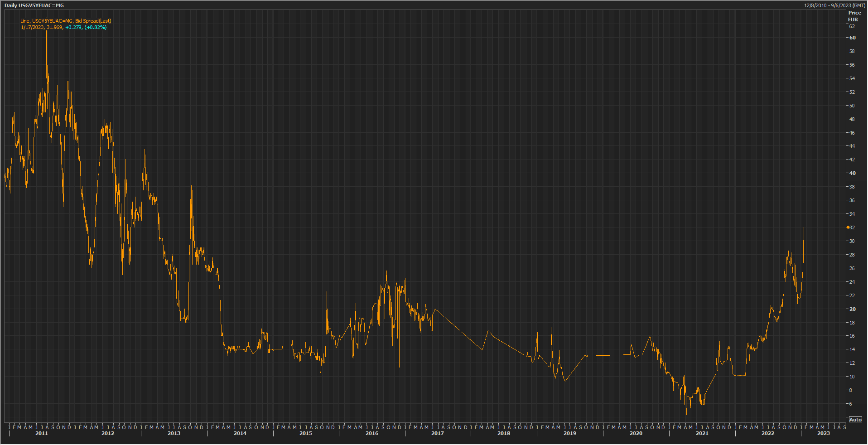Click the 60 price level on axis
Image resolution: width=868 pixels, height=445 pixels.
coord(852,38)
